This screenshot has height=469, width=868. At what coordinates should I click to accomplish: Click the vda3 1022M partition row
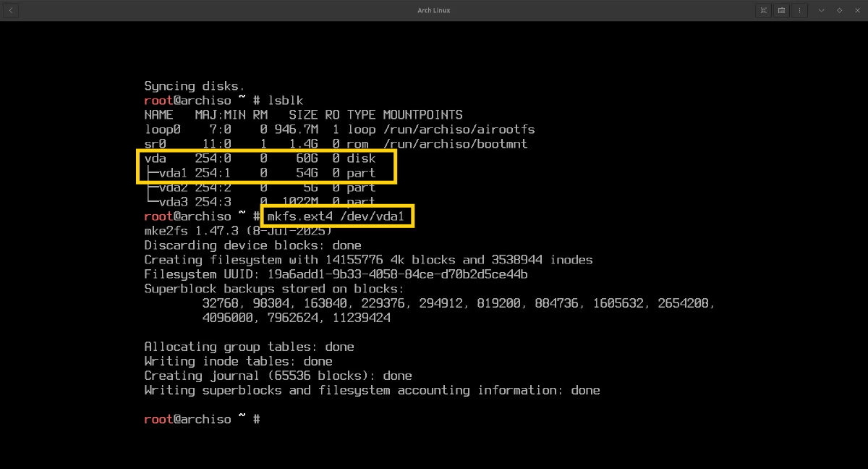[x=260, y=202]
